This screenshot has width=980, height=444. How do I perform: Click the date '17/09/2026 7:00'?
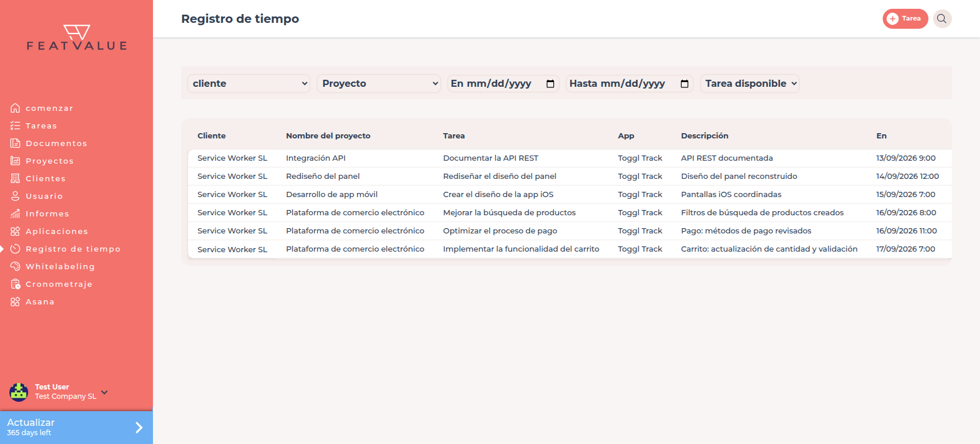tap(906, 249)
